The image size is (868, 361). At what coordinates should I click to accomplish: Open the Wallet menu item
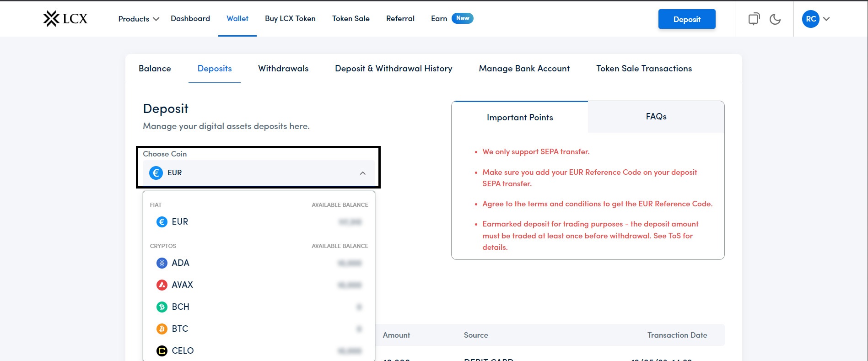click(237, 18)
